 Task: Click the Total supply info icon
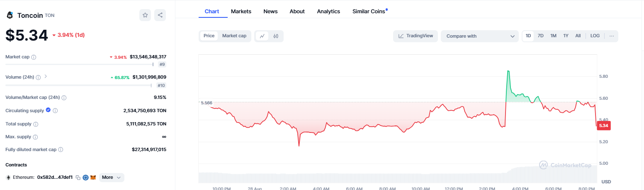pyautogui.click(x=36, y=124)
